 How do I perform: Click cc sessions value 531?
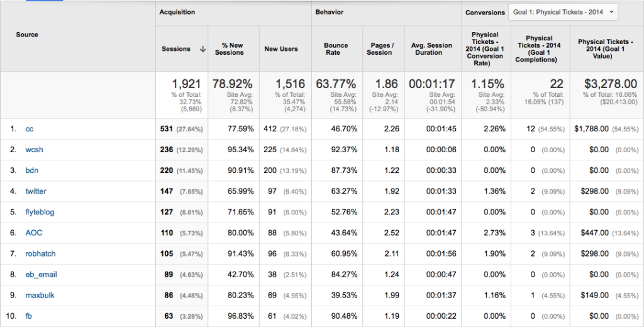[x=166, y=129]
